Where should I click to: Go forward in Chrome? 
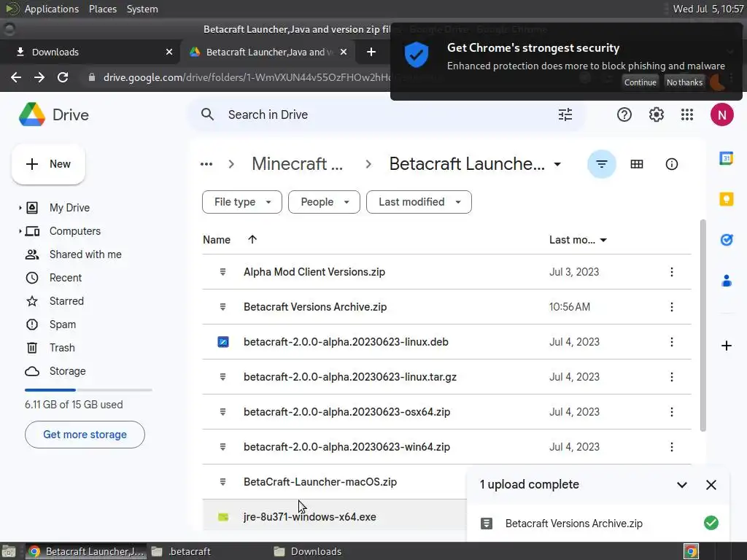pyautogui.click(x=39, y=77)
